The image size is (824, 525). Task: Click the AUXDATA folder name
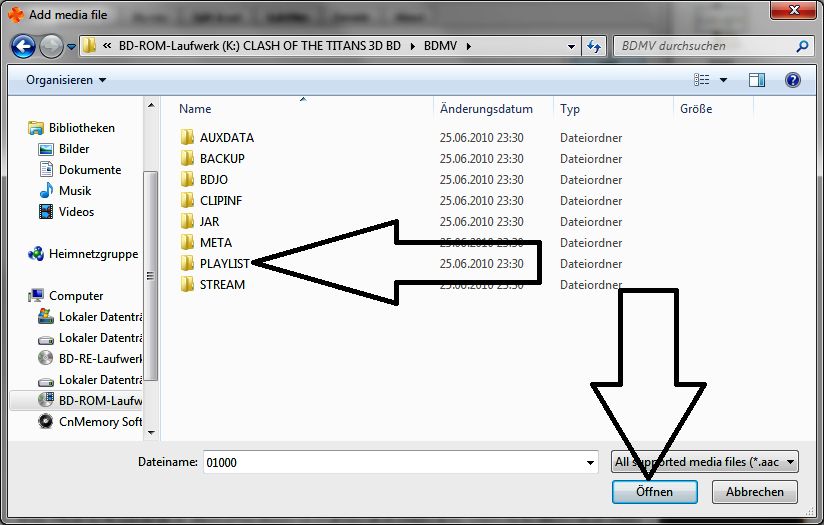coord(226,138)
